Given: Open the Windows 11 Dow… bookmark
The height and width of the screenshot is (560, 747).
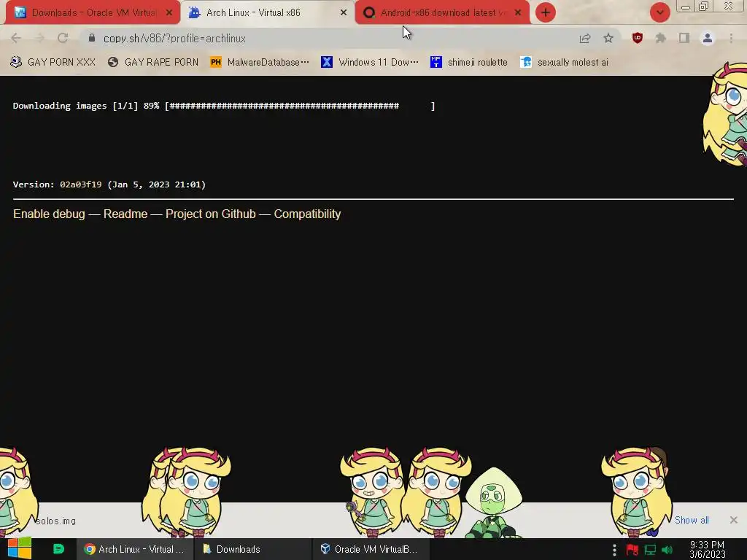Looking at the screenshot, I should coord(370,62).
